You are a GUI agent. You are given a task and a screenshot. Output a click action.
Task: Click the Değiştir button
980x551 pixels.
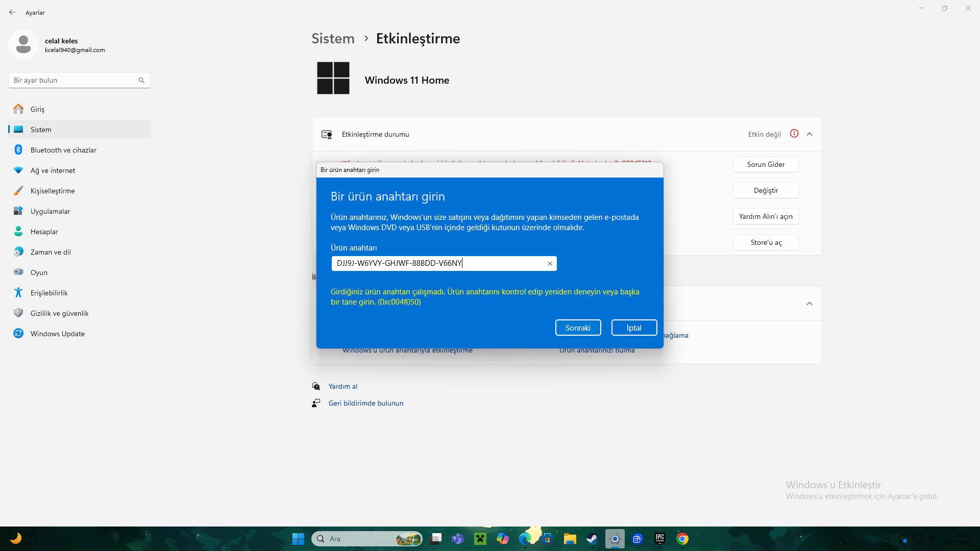point(766,190)
